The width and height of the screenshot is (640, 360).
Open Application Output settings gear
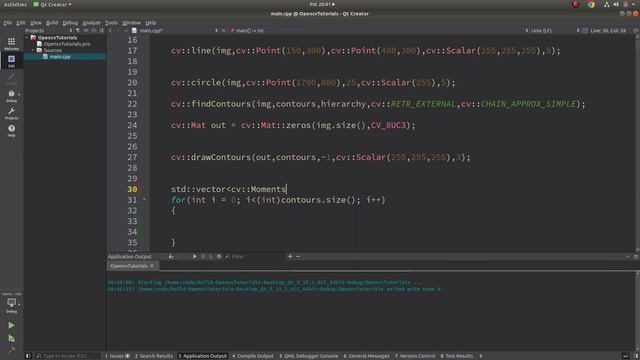(x=219, y=256)
